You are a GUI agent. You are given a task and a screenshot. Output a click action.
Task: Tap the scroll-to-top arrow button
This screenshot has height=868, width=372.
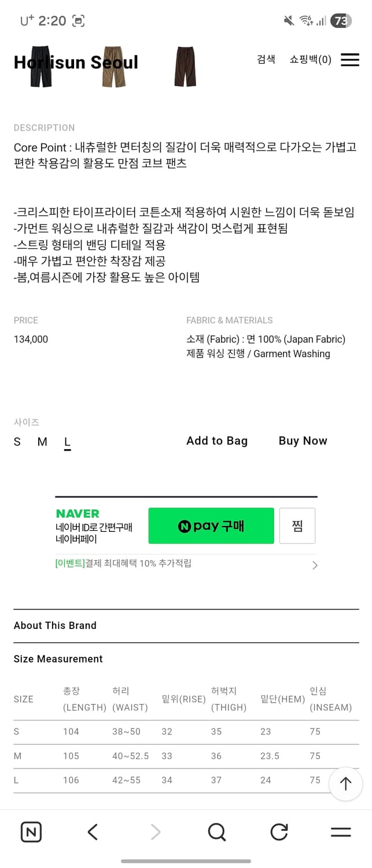tap(345, 784)
